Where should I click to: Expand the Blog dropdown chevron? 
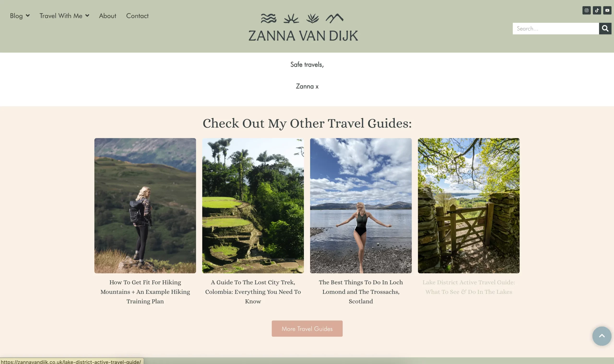tap(28, 16)
